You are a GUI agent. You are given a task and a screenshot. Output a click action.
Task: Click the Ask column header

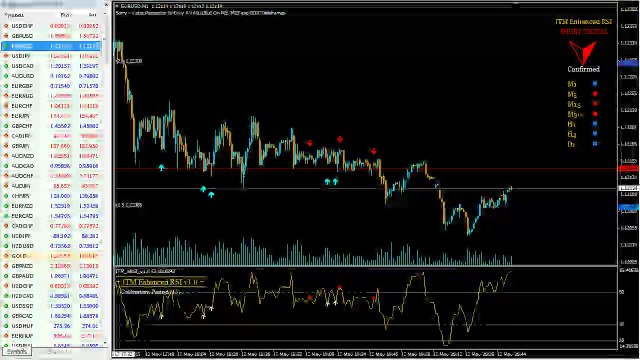93,15
